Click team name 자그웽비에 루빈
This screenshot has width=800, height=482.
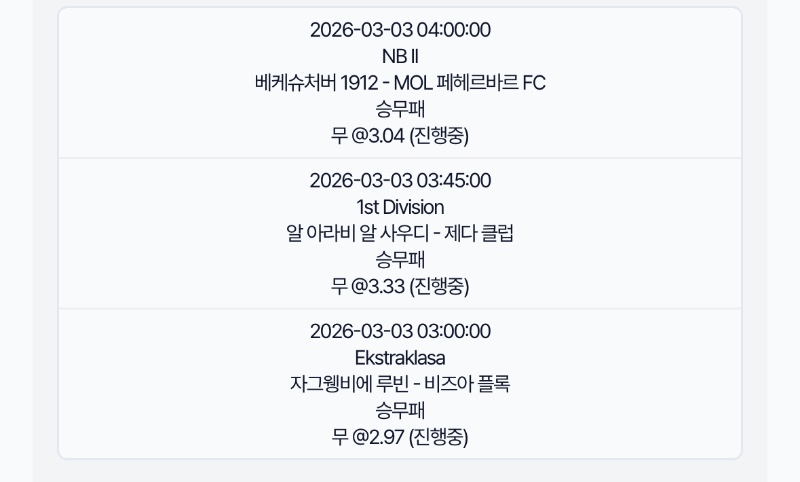point(344,385)
